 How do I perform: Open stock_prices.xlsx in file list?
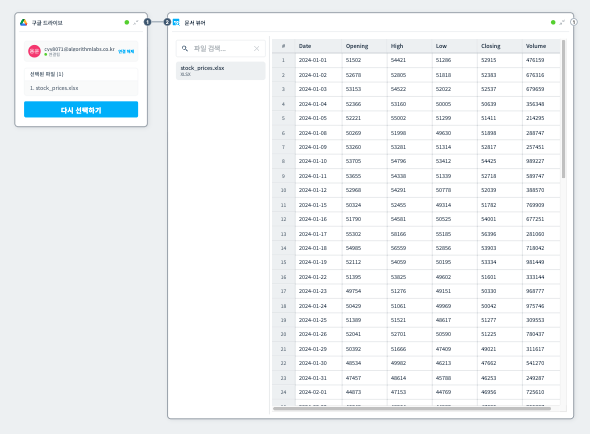click(220, 71)
